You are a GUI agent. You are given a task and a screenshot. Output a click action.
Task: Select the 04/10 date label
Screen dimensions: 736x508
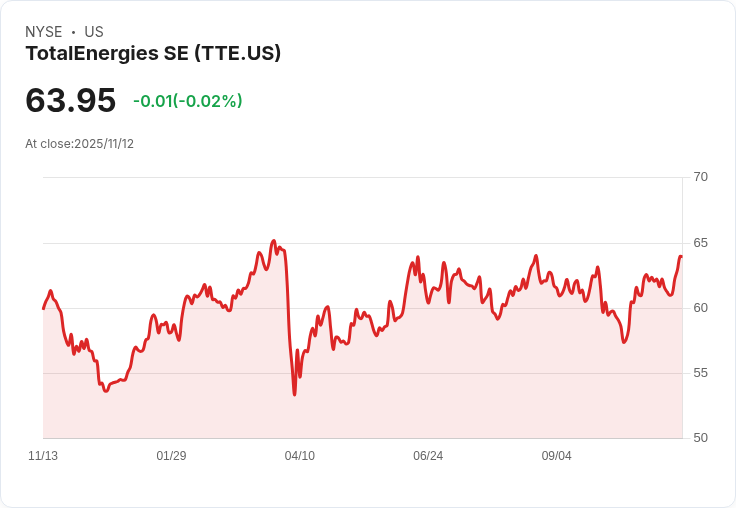299,455
